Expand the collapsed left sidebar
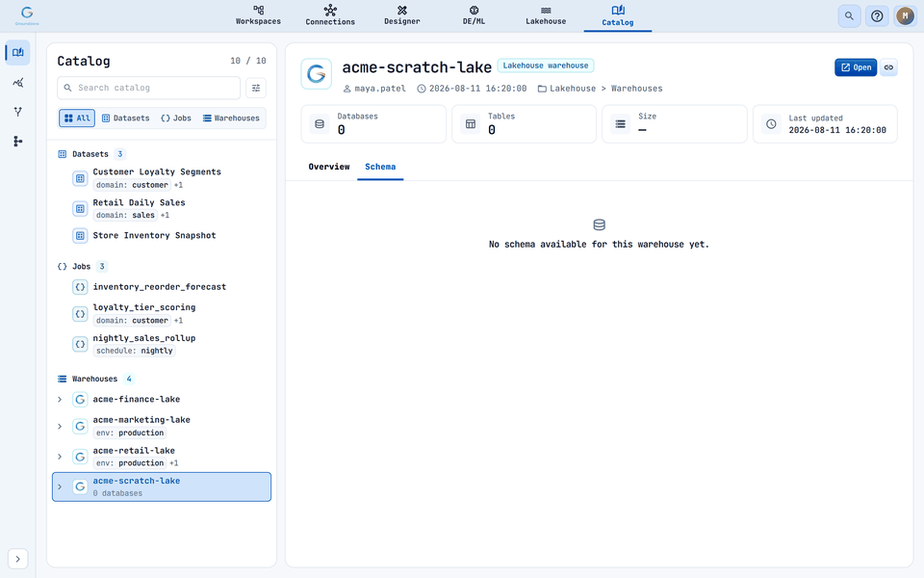The image size is (924, 578). click(x=17, y=559)
